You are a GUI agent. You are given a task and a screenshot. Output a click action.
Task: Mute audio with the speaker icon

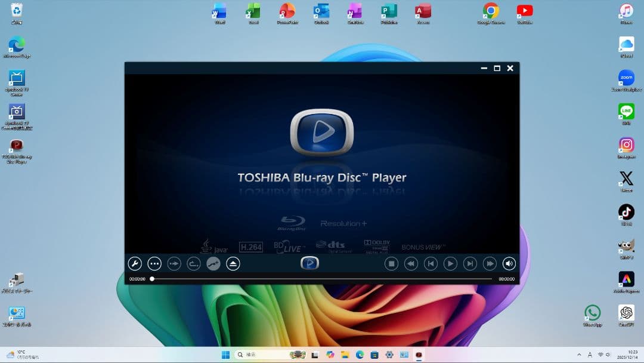click(x=509, y=263)
